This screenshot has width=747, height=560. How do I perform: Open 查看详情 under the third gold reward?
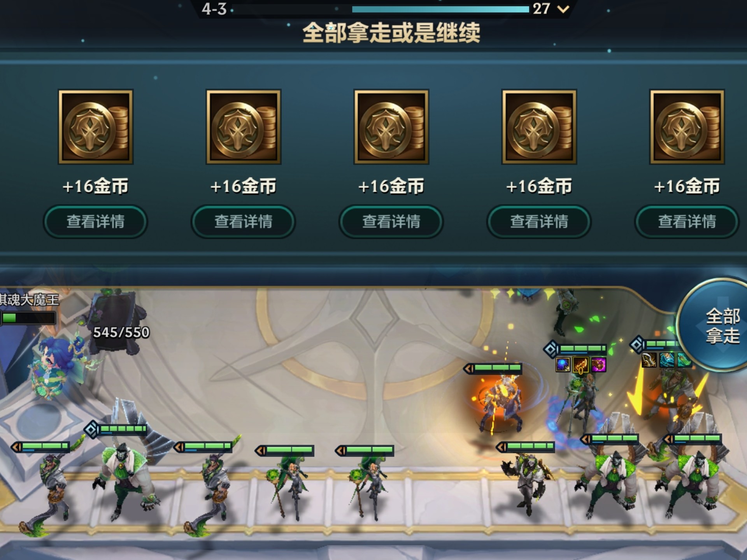391,222
